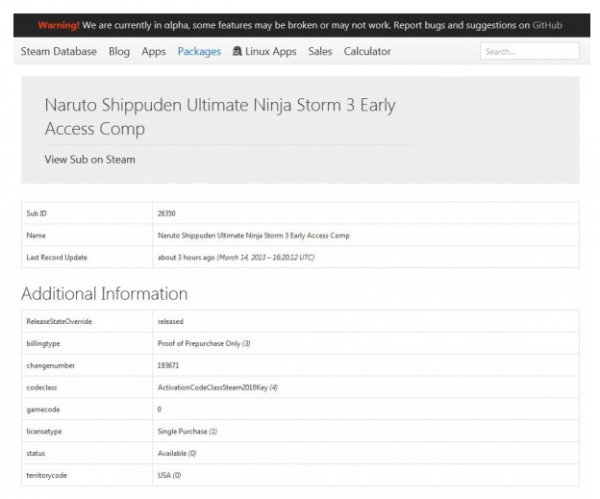Click the ReleaseStateOverride key cell
This screenshot has height=499, width=600.
click(x=87, y=321)
